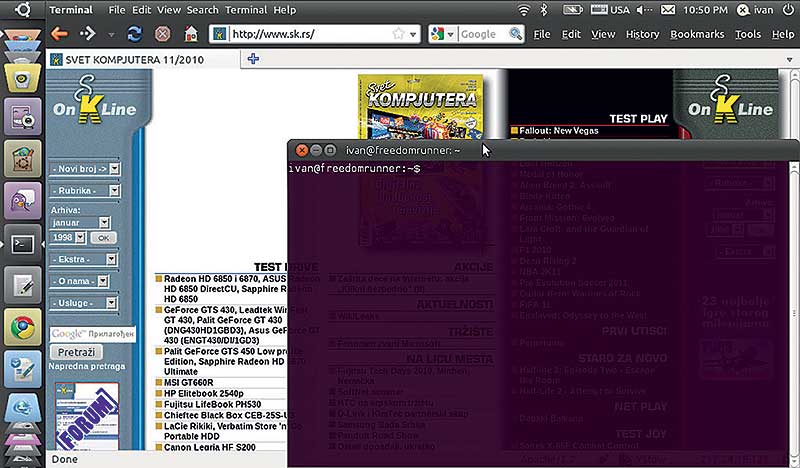Open the Napredna pretraga link
This screenshot has height=468, width=800.
pyautogui.click(x=87, y=366)
